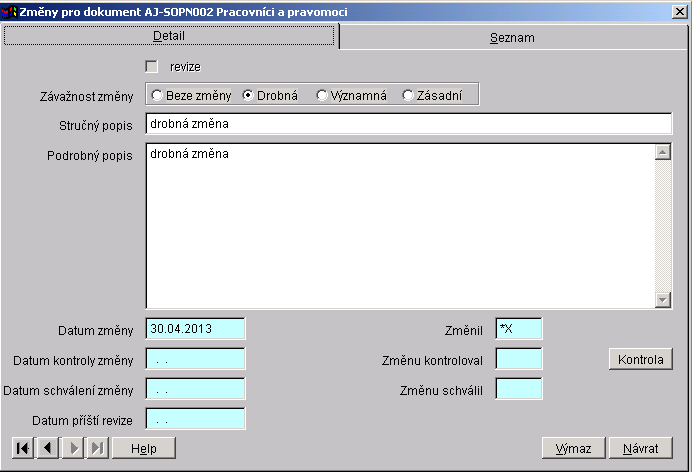The height and width of the screenshot is (472, 692).
Task: Select the Drobná radio option
Action: [248, 95]
